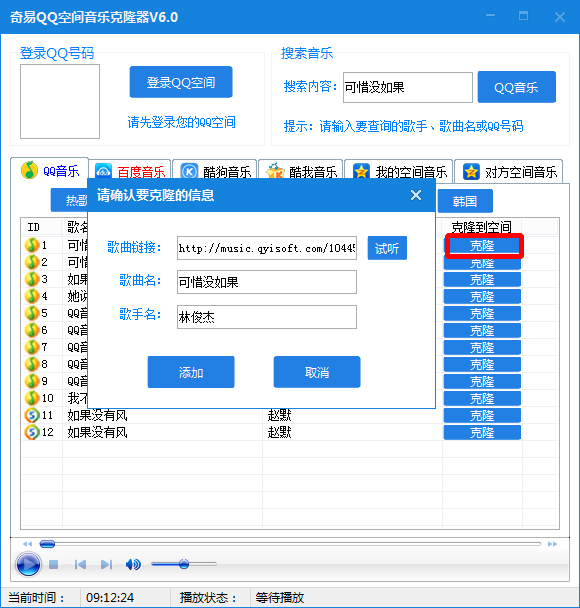Click the 克隆到空间 column header
Screen dimensions: 580x608
point(482,227)
